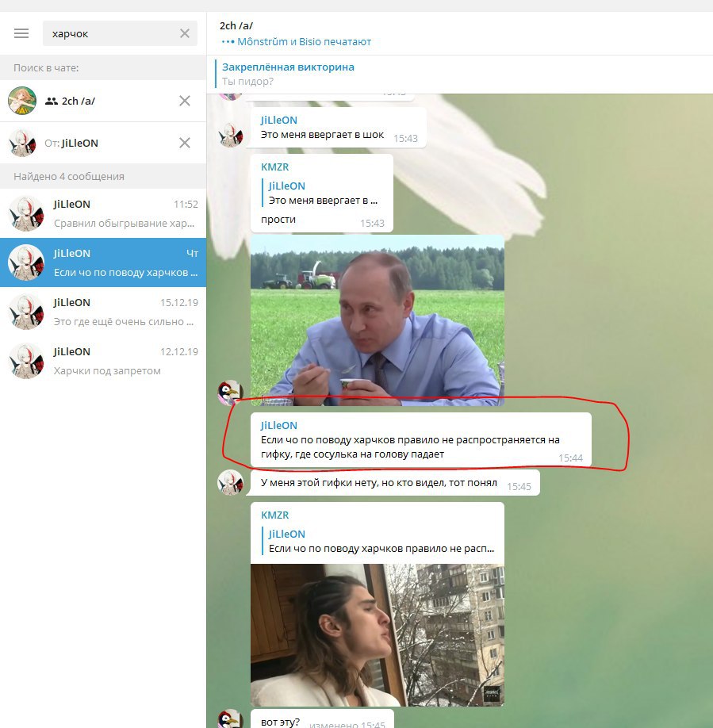Open the GIF of man eating in a field

point(378,320)
